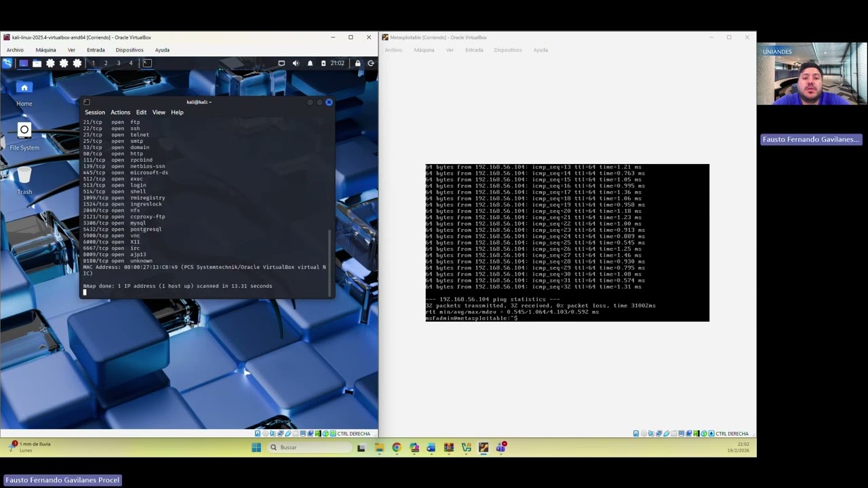Open the Kali dragon applications menu
The image size is (868, 488).
pos(7,63)
